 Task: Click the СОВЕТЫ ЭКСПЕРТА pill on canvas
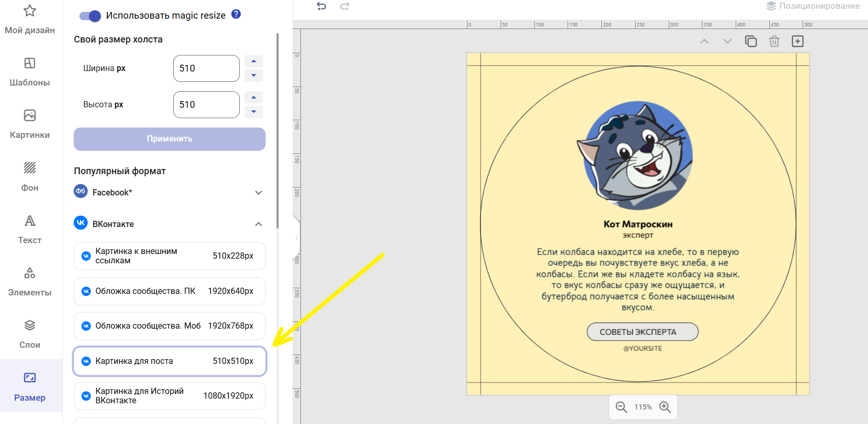[642, 332]
